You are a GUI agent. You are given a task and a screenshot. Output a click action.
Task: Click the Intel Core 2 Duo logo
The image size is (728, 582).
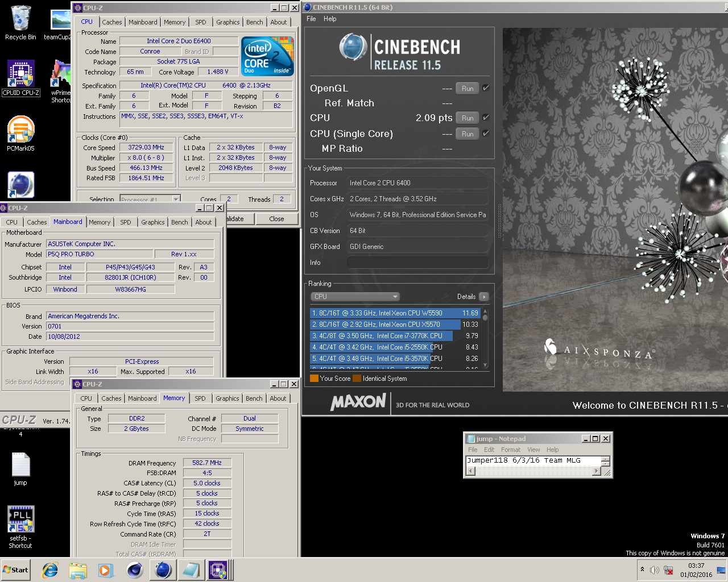[267, 56]
